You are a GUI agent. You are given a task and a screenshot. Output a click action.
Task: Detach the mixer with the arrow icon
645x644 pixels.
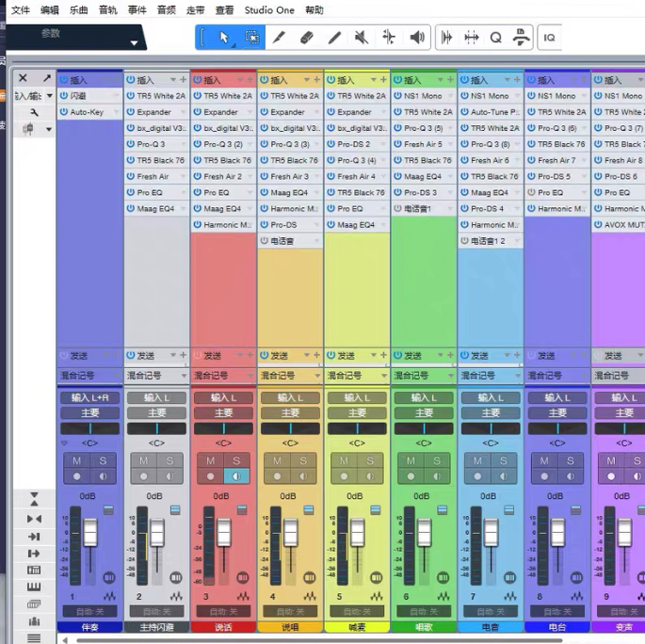tap(47, 78)
